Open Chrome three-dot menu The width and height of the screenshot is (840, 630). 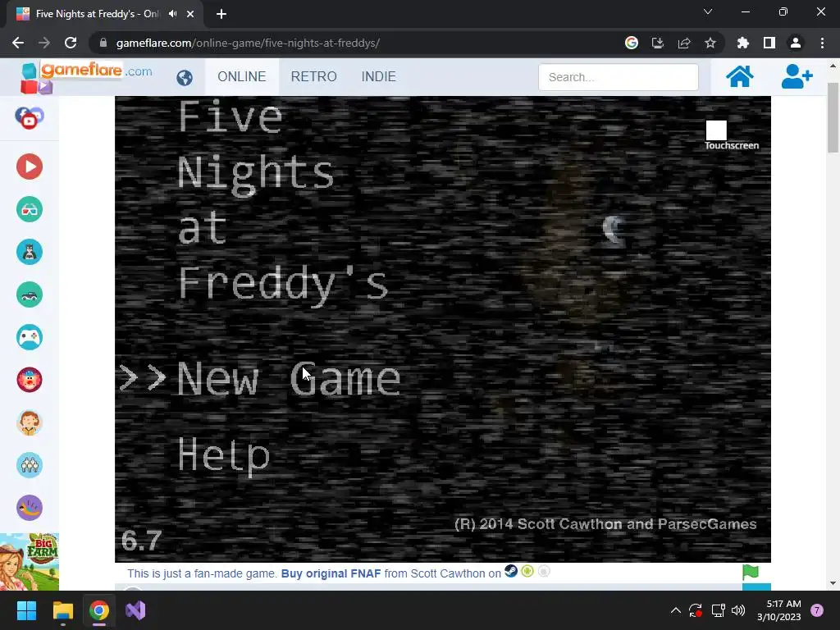click(x=822, y=43)
